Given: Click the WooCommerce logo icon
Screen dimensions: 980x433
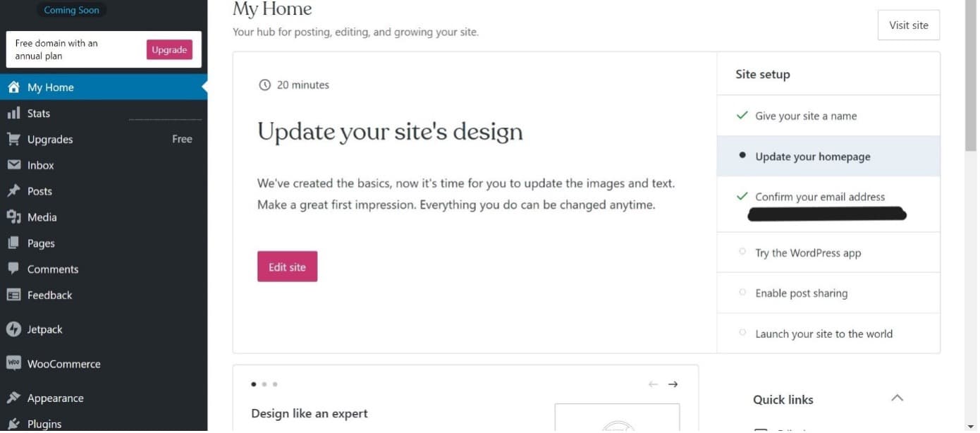Looking at the screenshot, I should [x=13, y=363].
